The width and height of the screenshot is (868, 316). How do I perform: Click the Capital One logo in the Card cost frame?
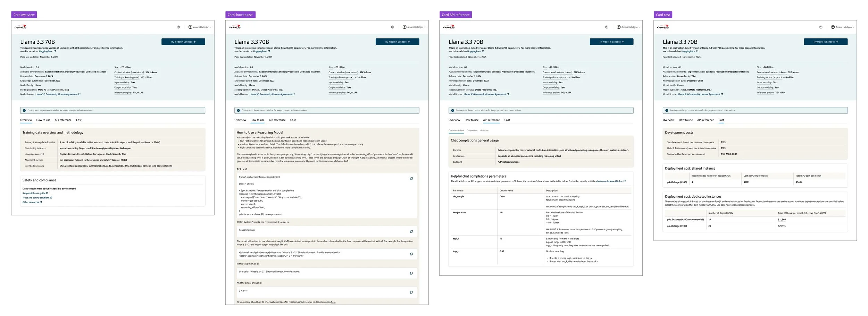coord(663,27)
